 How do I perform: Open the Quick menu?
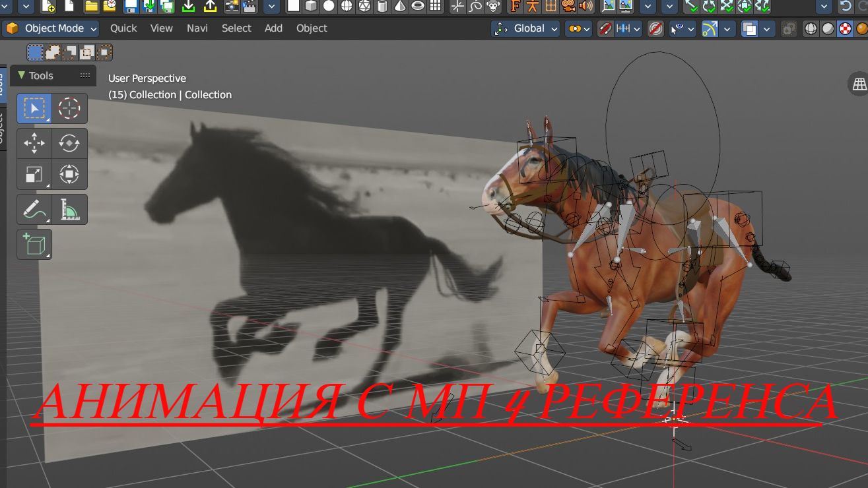coord(123,28)
